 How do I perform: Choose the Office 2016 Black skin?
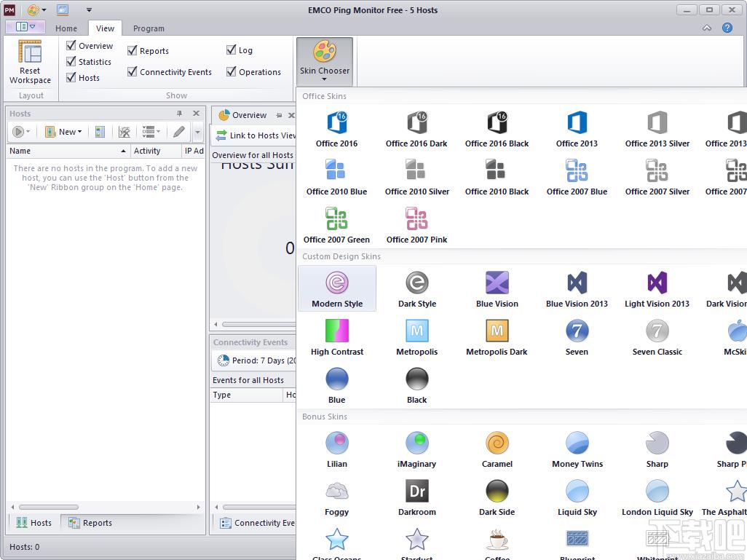click(497, 129)
